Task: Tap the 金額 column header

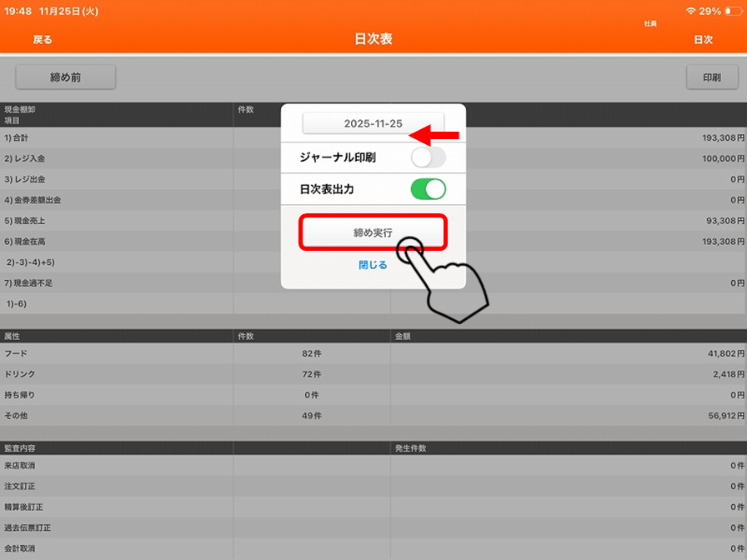Action: coord(567,336)
